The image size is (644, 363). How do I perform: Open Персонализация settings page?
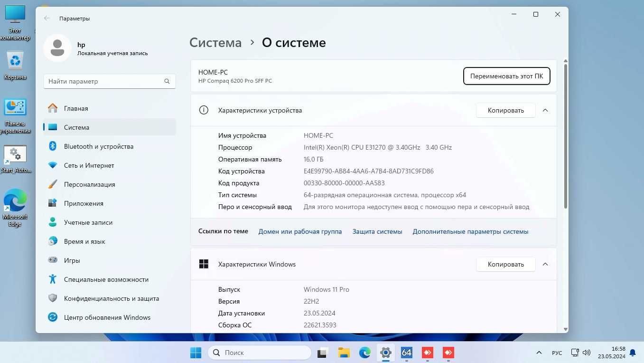[x=110, y=184]
